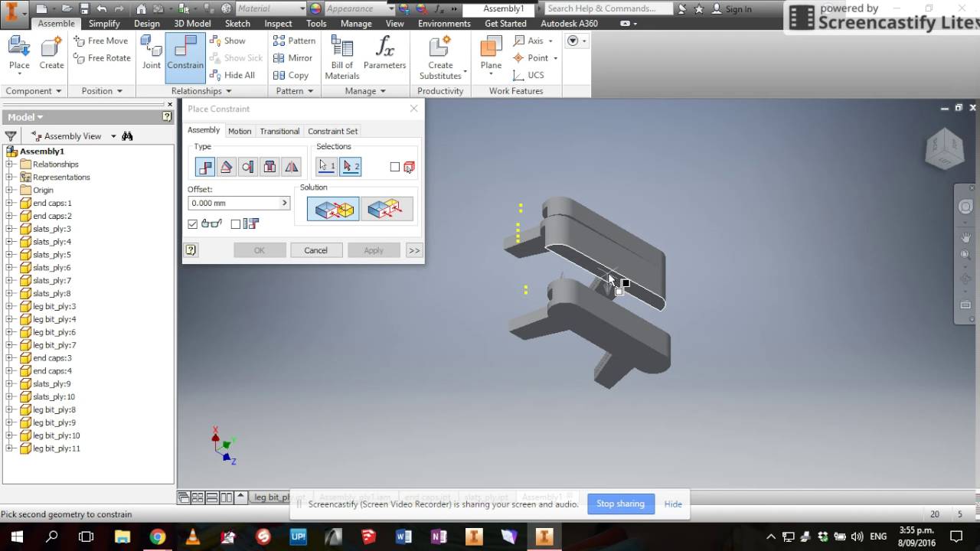The width and height of the screenshot is (980, 551).
Task: Expand the dialog with the >> button
Action: [414, 250]
